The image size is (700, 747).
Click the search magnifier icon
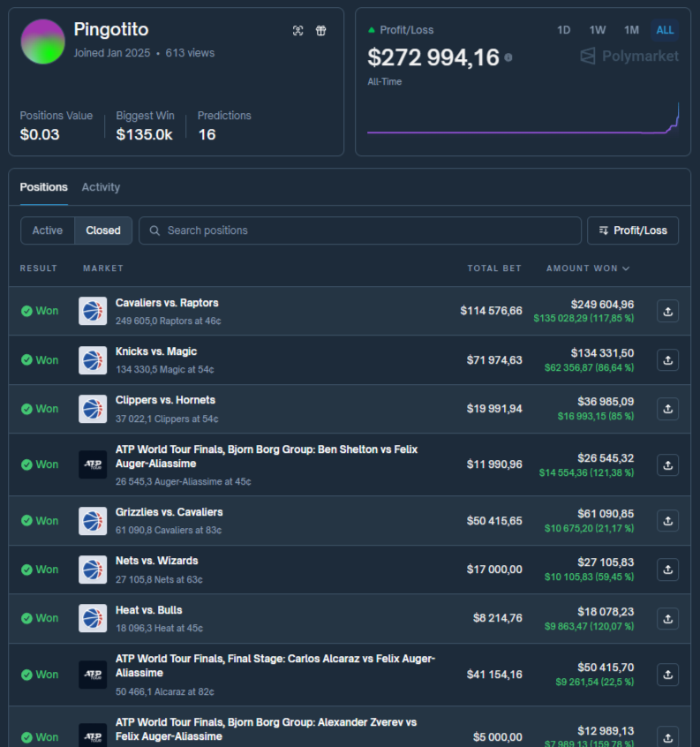(x=154, y=230)
